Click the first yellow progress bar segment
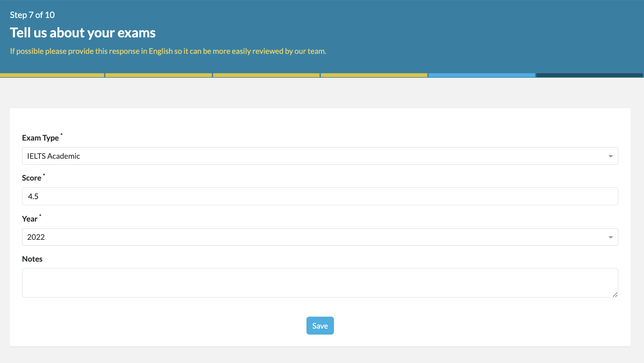Screen dimensions: 644x363 52,75
